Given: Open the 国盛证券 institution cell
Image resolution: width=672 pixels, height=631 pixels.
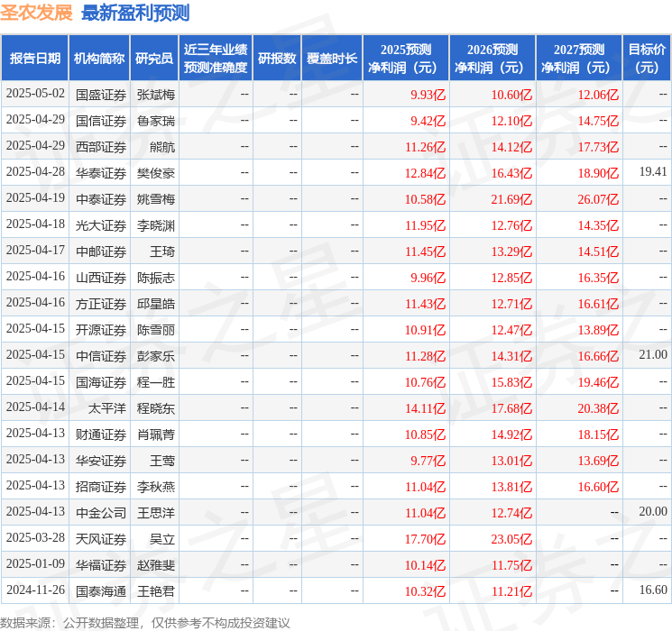Looking at the screenshot, I should [101, 94].
